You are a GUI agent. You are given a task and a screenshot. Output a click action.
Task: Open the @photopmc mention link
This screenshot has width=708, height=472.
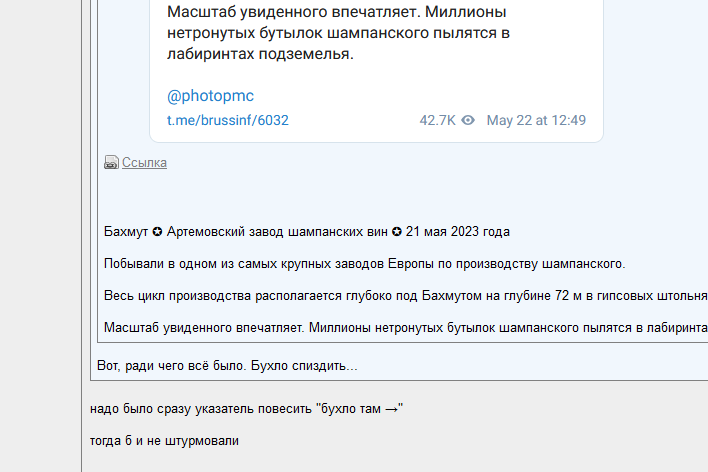(x=210, y=96)
